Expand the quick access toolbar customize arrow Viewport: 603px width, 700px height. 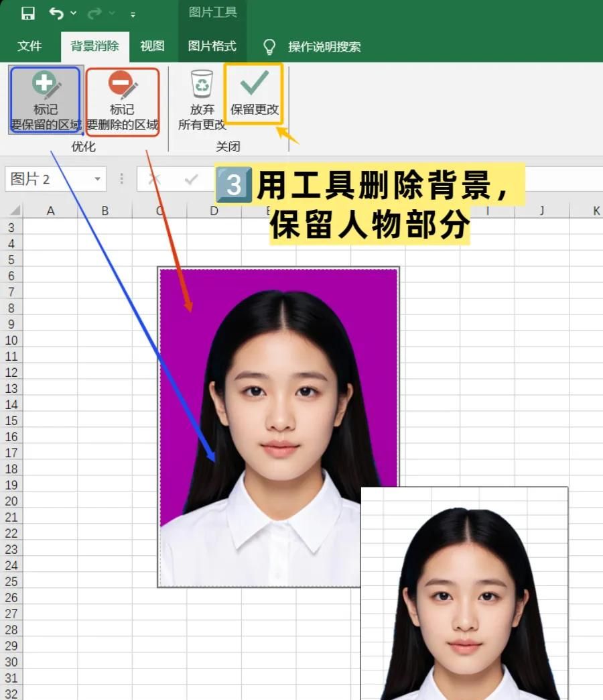(132, 13)
